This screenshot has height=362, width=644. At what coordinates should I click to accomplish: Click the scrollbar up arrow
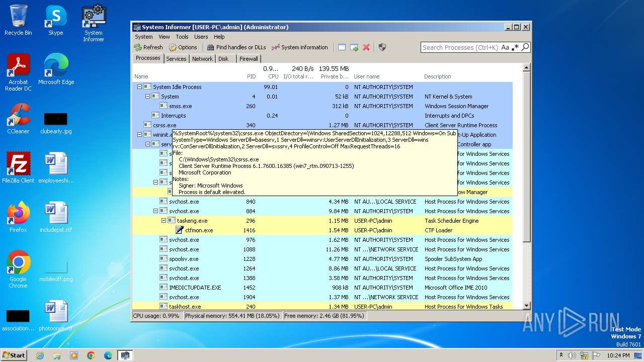[x=527, y=67]
